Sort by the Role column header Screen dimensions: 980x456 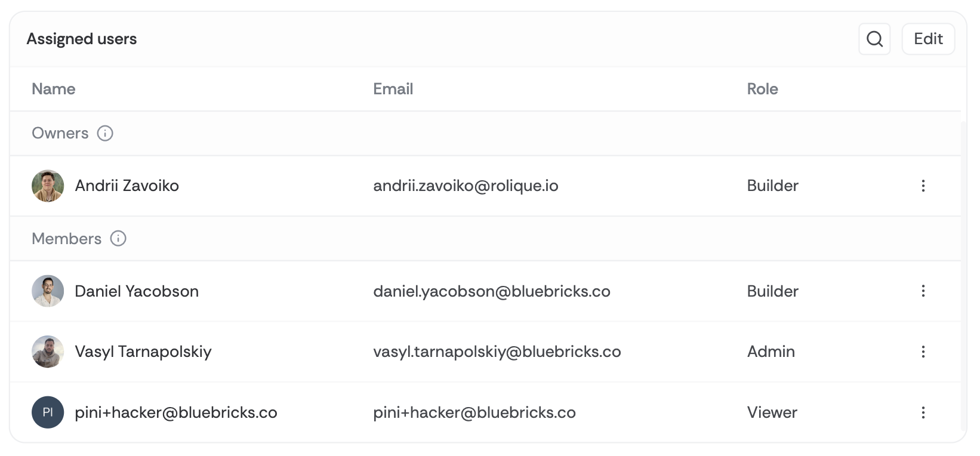click(762, 89)
